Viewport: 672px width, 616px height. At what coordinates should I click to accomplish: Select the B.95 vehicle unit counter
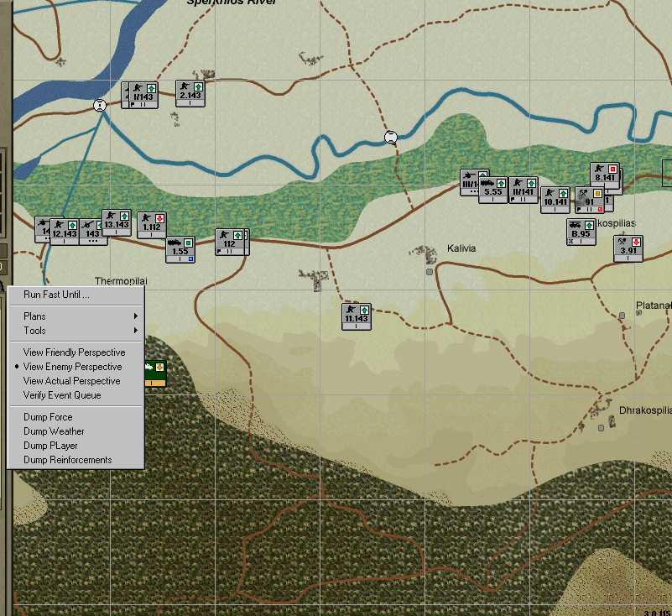click(x=581, y=232)
